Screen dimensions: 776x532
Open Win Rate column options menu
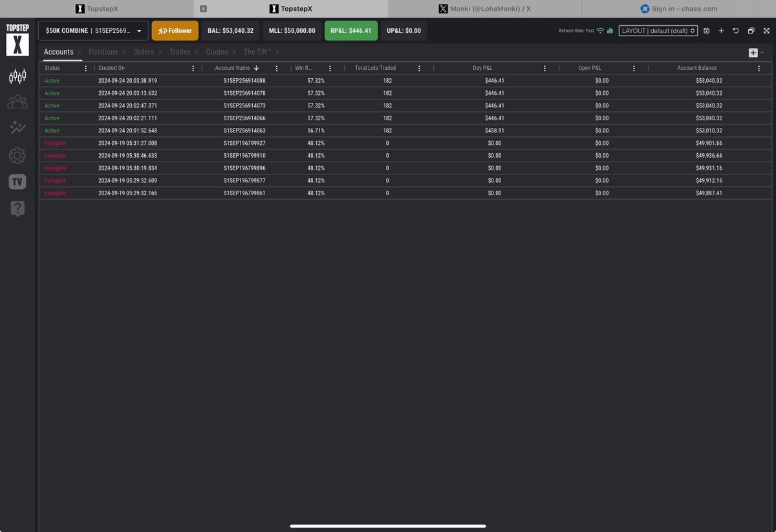(x=330, y=68)
